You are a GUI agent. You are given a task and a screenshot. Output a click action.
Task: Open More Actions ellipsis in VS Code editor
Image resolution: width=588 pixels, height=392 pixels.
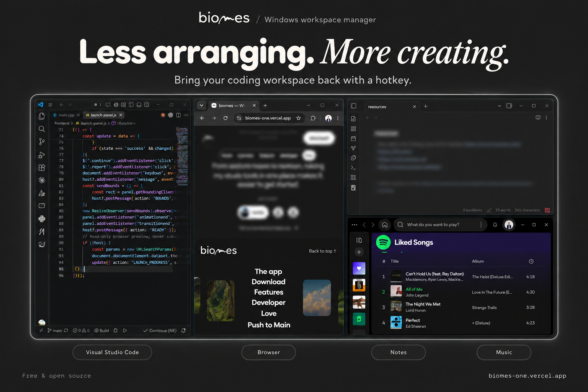[186, 115]
